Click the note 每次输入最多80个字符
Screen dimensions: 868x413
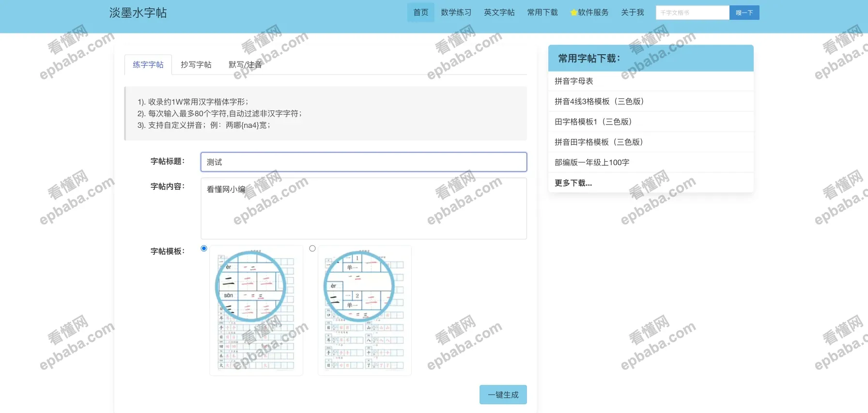tap(219, 114)
